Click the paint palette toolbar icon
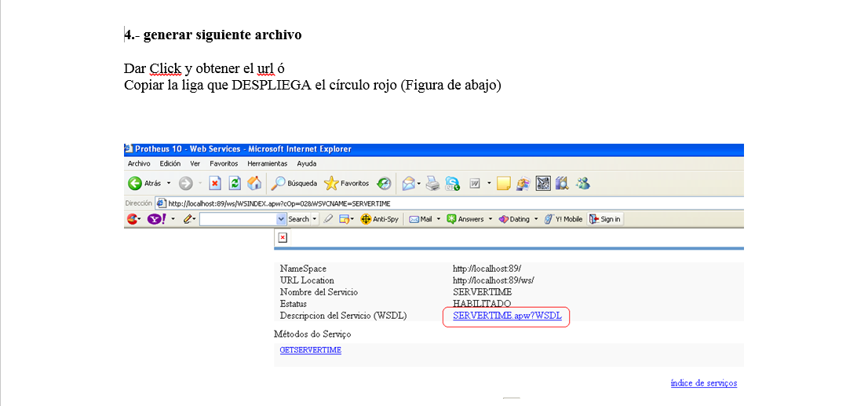Viewport: 868px width, 406px height. [x=523, y=183]
